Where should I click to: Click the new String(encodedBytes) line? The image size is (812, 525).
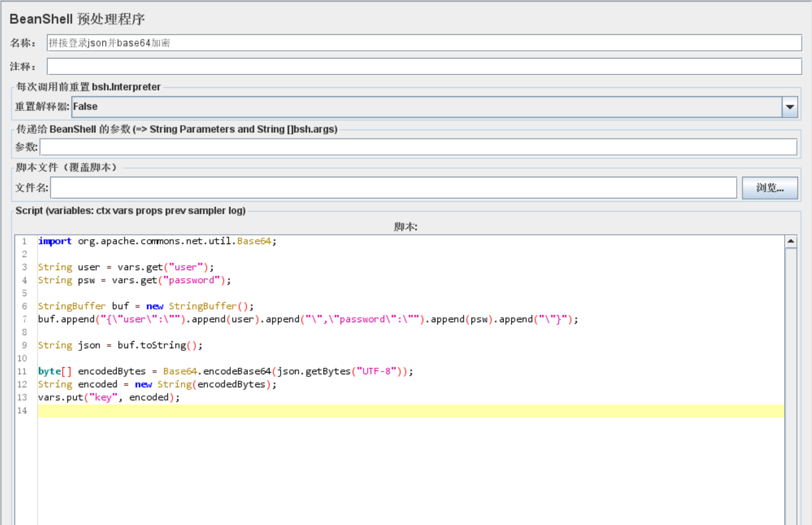(x=157, y=385)
